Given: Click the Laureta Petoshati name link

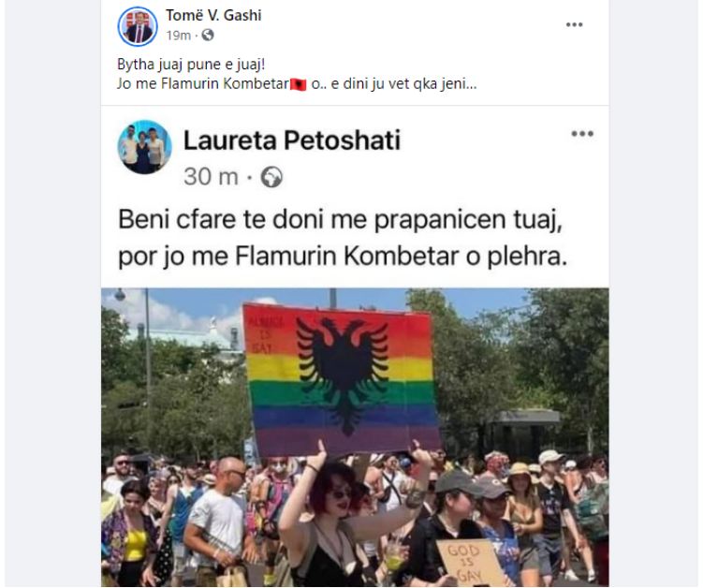Looking at the screenshot, I should click(x=292, y=140).
